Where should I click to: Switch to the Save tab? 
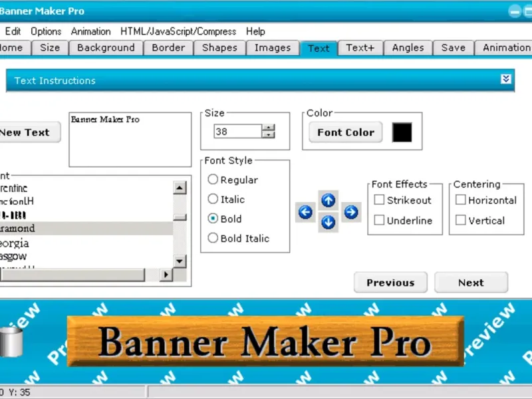pyautogui.click(x=454, y=48)
